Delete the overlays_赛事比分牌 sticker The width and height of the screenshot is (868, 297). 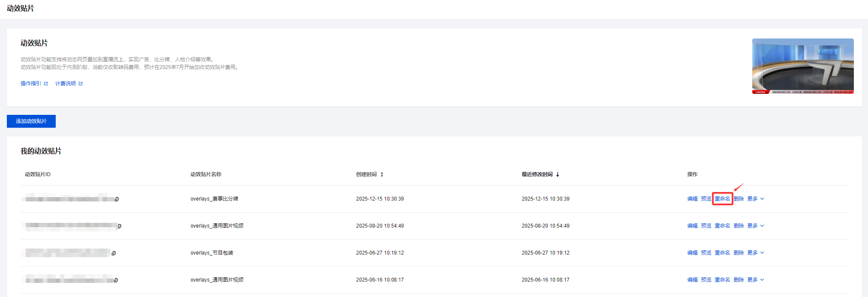[x=739, y=199]
